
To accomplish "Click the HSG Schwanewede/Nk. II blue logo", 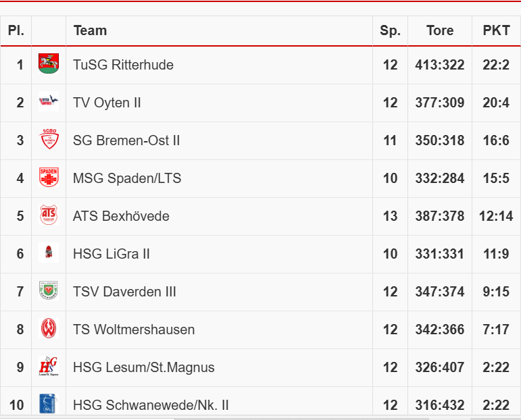I will point(49,404).
